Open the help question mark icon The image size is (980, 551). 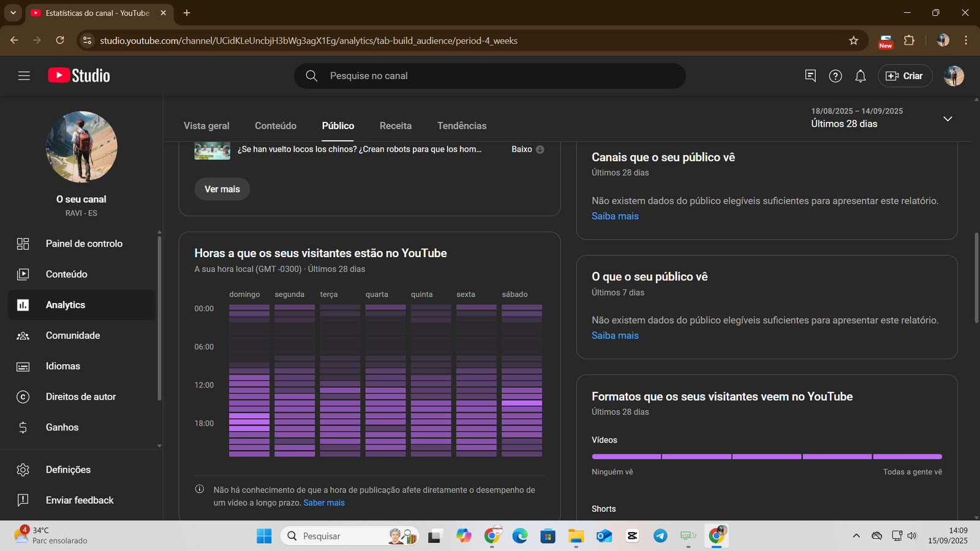(835, 76)
